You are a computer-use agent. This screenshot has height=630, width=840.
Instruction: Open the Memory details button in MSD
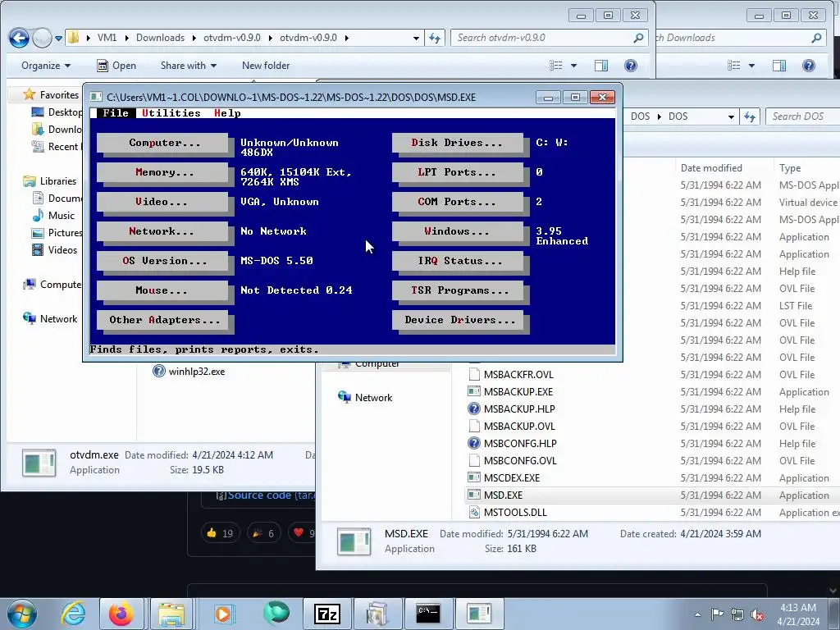pos(164,172)
